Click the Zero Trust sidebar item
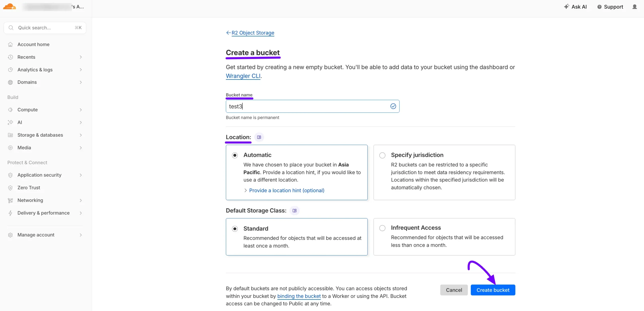 click(29, 188)
